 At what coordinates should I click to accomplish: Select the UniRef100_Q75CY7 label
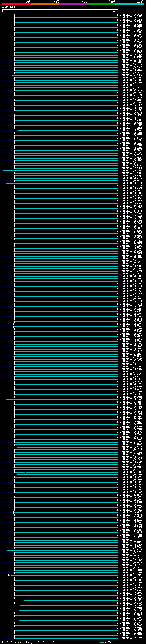pyautogui.click(x=131, y=550)
